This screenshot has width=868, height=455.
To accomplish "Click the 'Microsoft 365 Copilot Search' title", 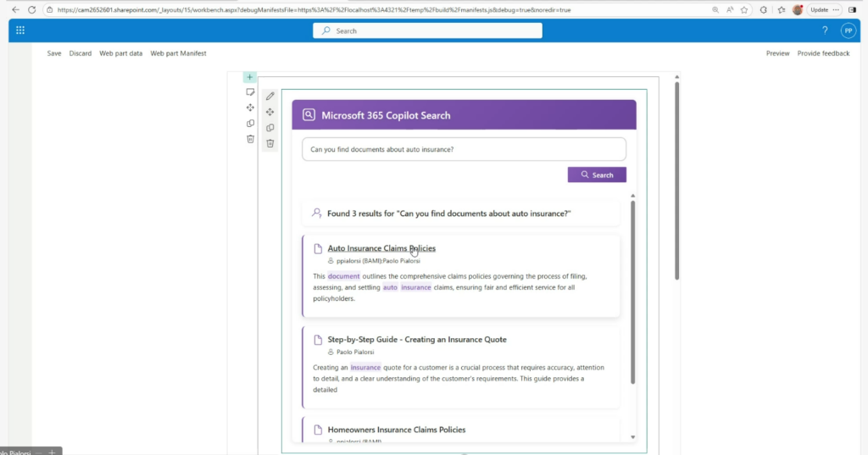I will click(x=386, y=115).
